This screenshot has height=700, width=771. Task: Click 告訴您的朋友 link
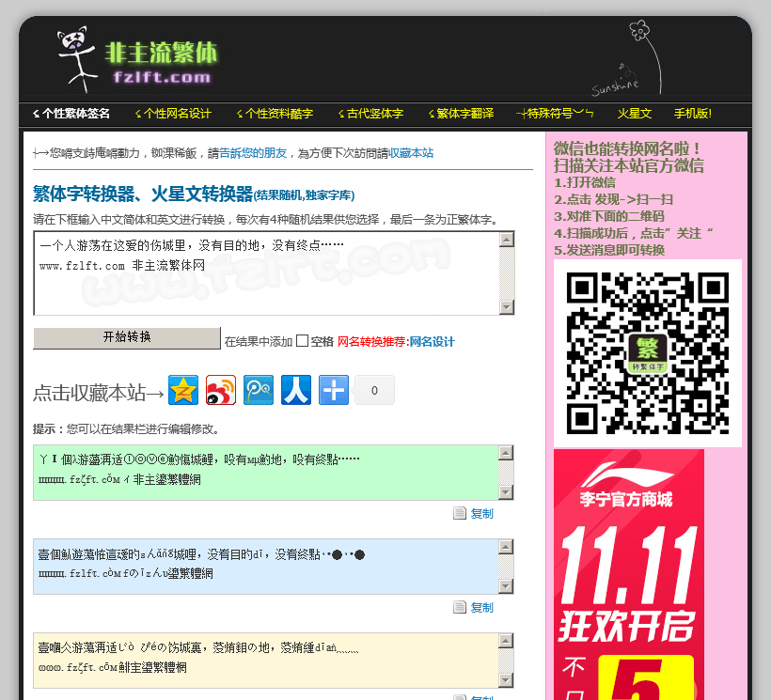coord(253,153)
